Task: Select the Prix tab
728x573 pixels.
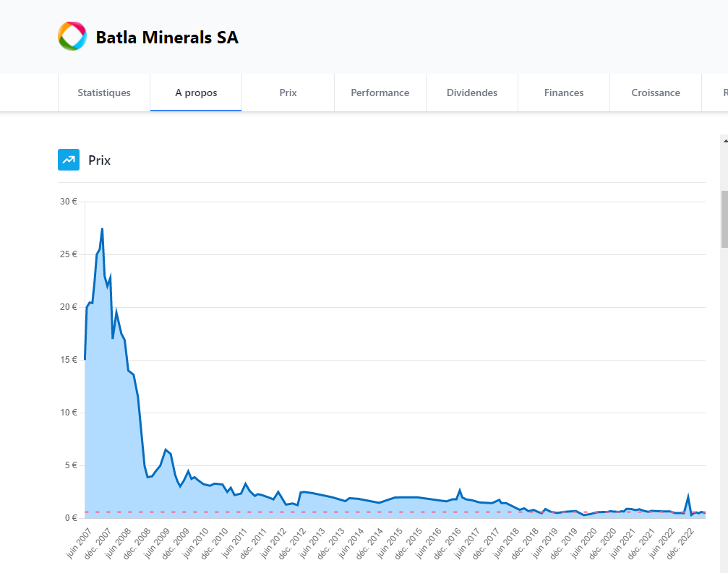Action: click(x=288, y=92)
